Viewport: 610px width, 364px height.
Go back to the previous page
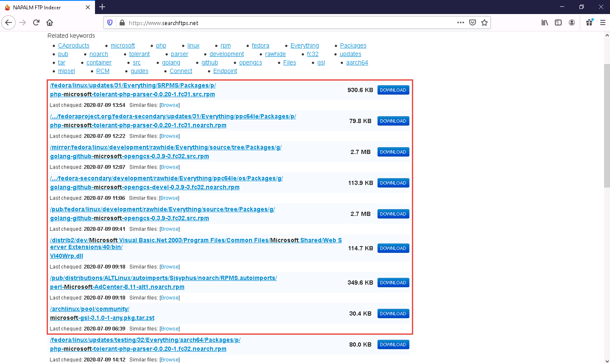[8, 22]
